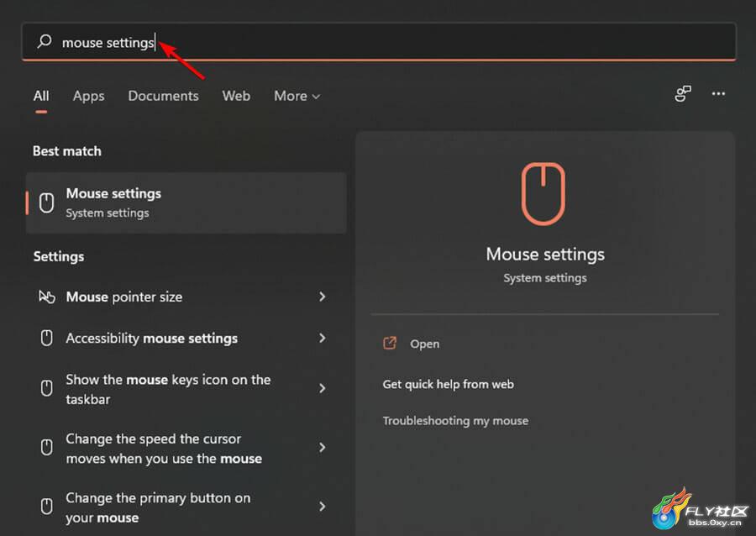Click the magnifier search icon

45,41
